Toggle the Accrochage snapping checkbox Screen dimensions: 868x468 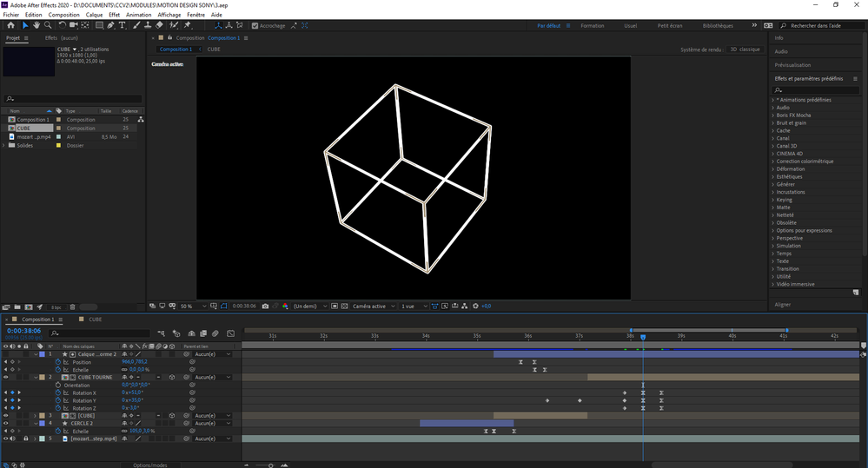coord(255,26)
